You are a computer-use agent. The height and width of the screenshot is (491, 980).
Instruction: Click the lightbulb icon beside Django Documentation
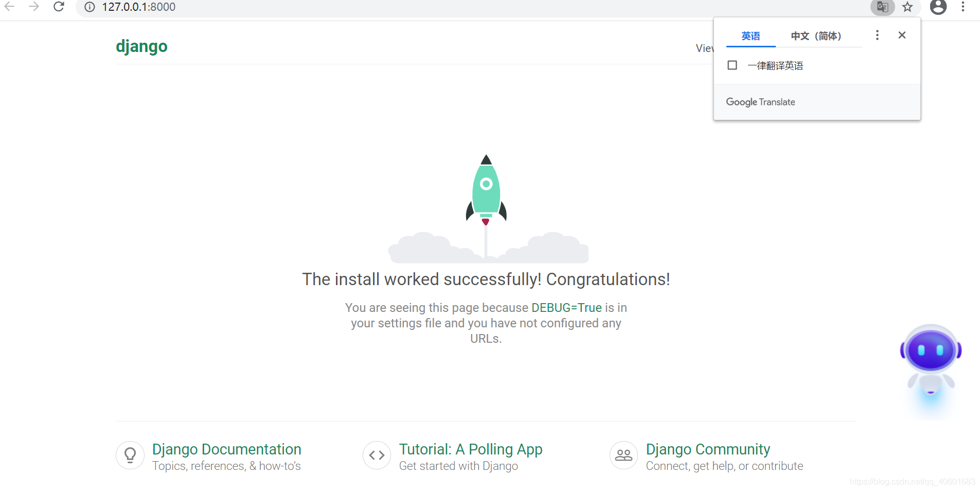130,455
